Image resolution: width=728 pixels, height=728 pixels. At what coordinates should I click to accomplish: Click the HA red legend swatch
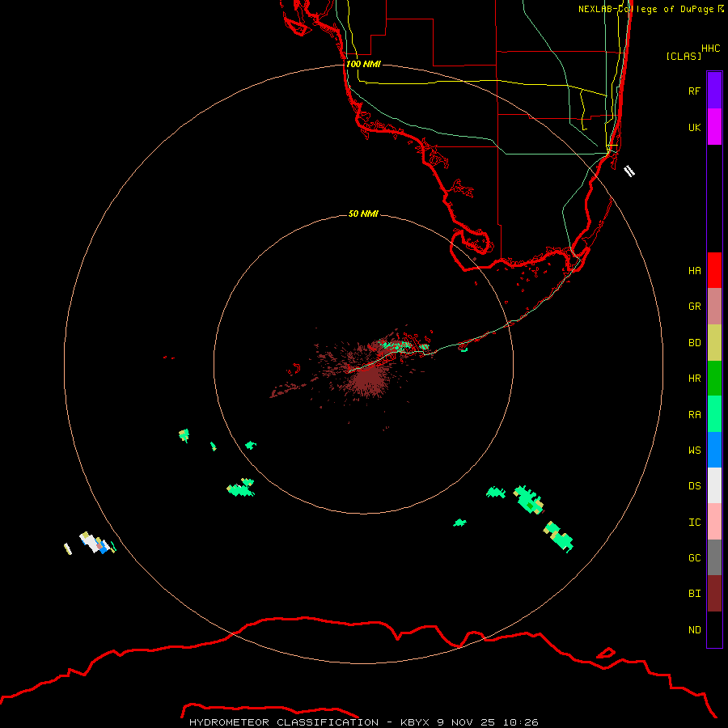(x=714, y=270)
